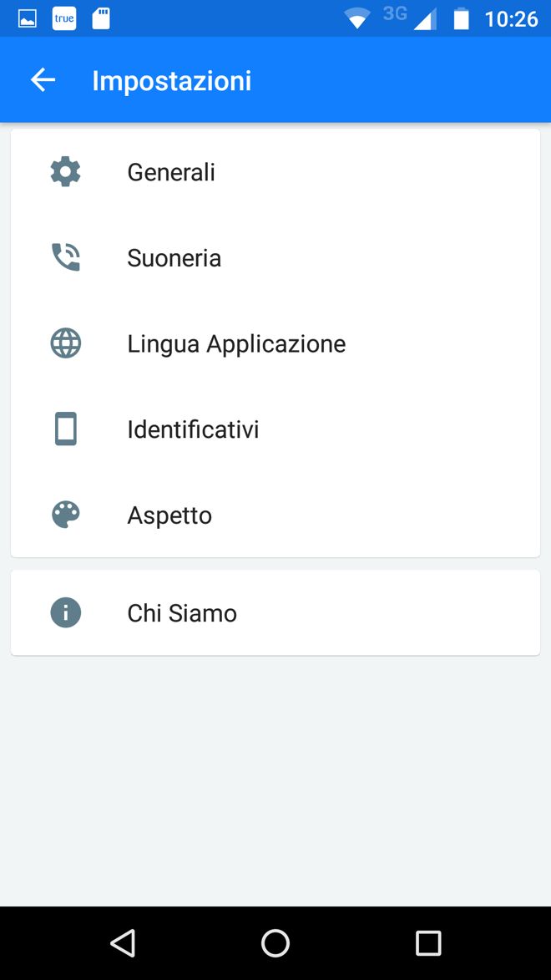Tap the color palette icon for Aspetto

click(66, 515)
